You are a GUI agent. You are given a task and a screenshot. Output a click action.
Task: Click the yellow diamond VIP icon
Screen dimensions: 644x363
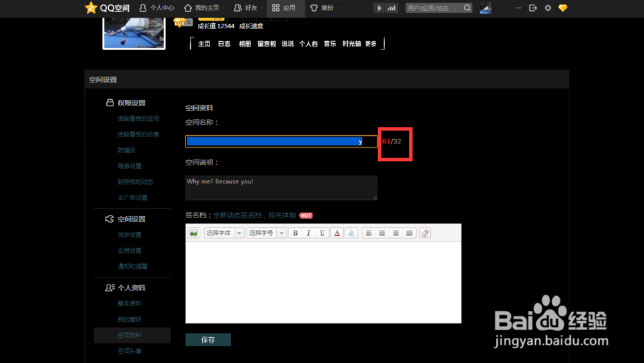tap(563, 8)
